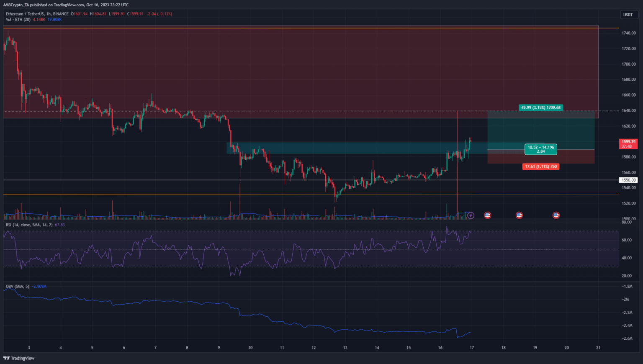
Task: Click the middle US flag economic event icon
Action: tap(519, 215)
